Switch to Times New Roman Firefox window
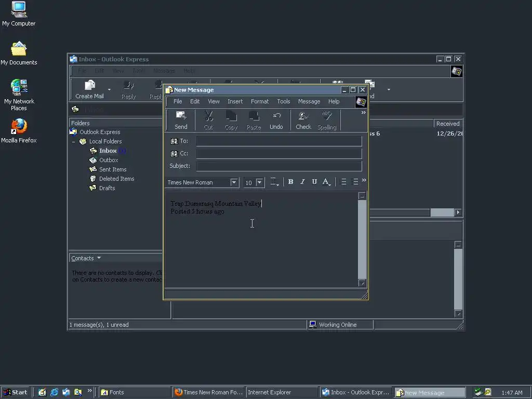 pyautogui.click(x=208, y=392)
